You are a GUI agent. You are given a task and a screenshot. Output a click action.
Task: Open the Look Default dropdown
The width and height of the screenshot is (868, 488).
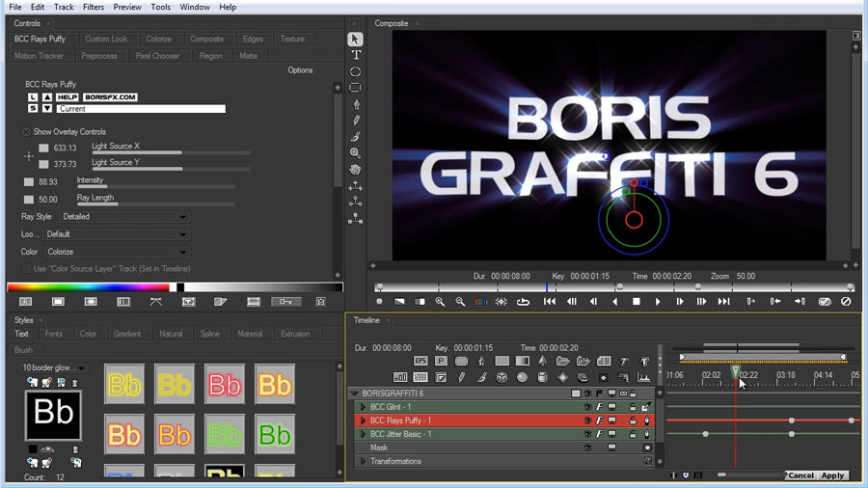point(117,234)
